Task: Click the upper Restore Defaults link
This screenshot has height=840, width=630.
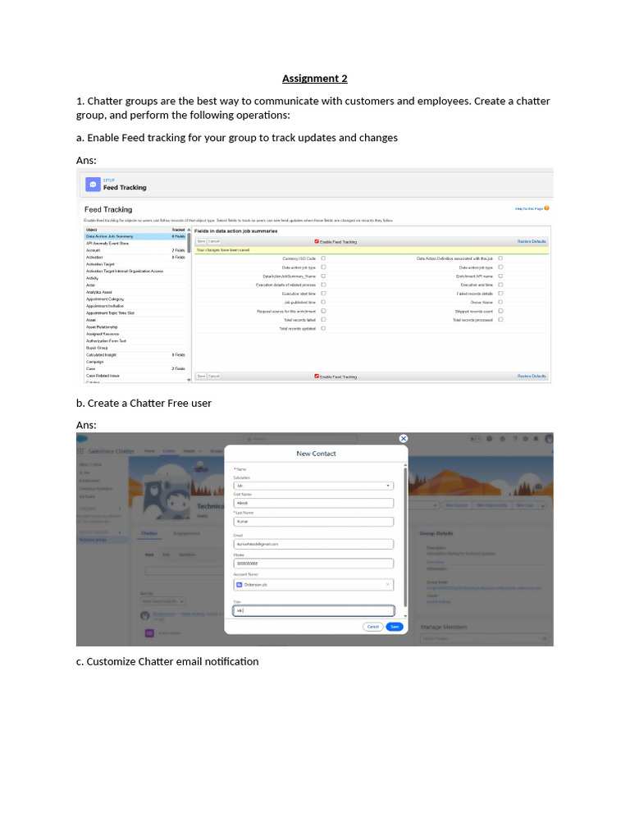Action: (532, 242)
